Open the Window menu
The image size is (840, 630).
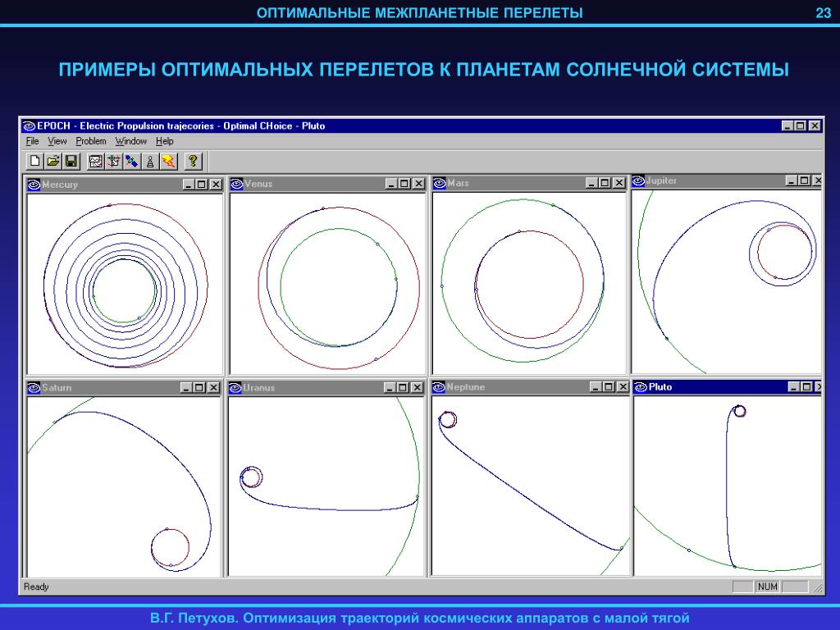(130, 141)
